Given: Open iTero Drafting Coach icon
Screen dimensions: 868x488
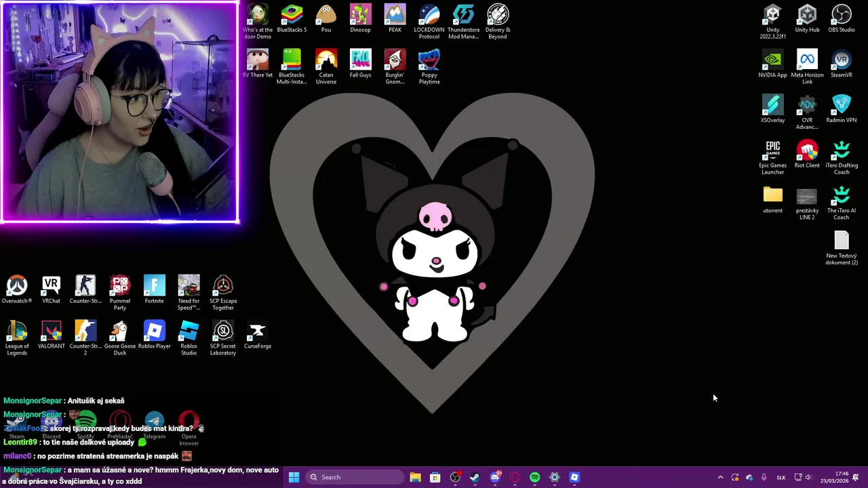Looking at the screenshot, I should coord(842,157).
